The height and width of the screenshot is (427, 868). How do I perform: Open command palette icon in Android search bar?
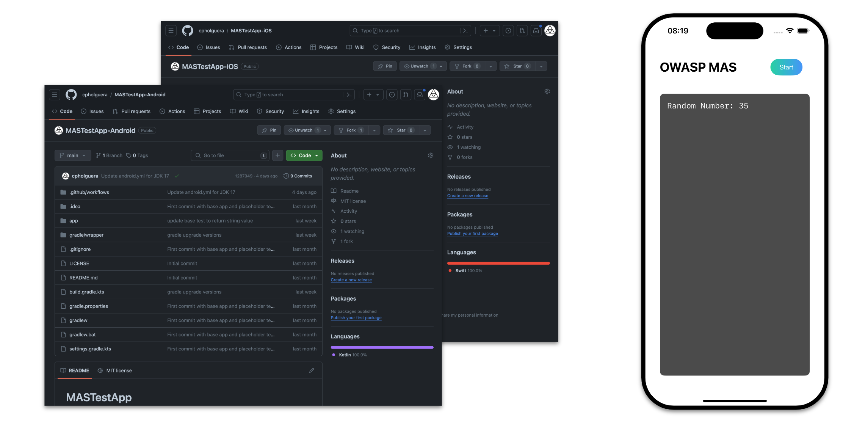349,95
